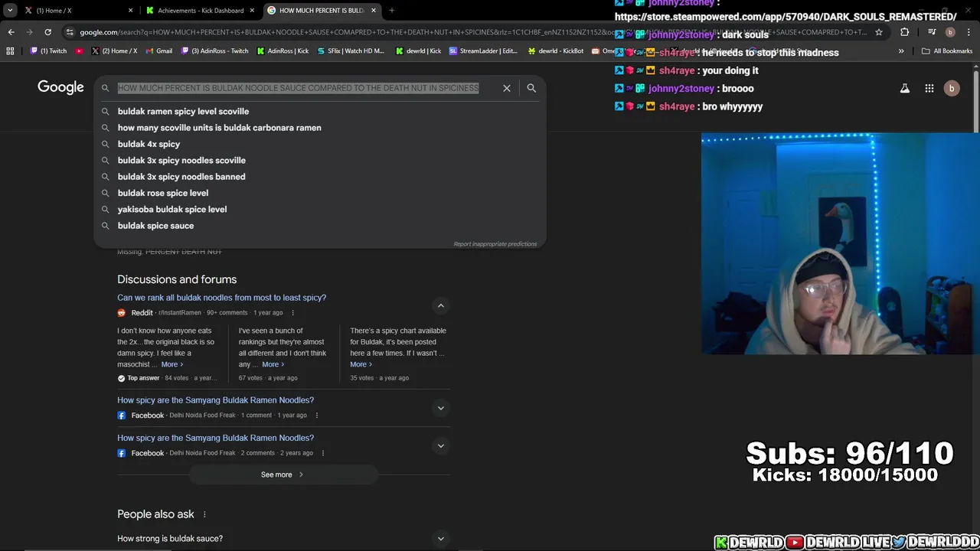Clear the search box with X icon
980x551 pixels.
tap(507, 88)
